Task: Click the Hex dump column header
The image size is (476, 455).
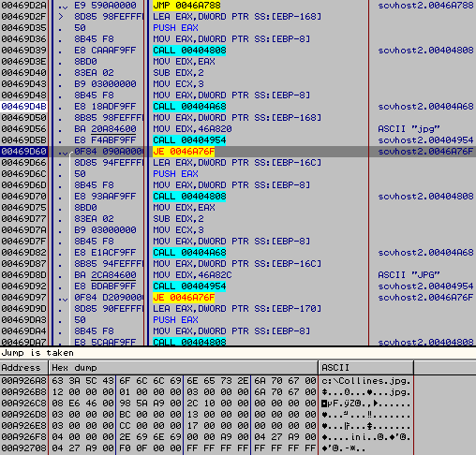Action: point(184,368)
